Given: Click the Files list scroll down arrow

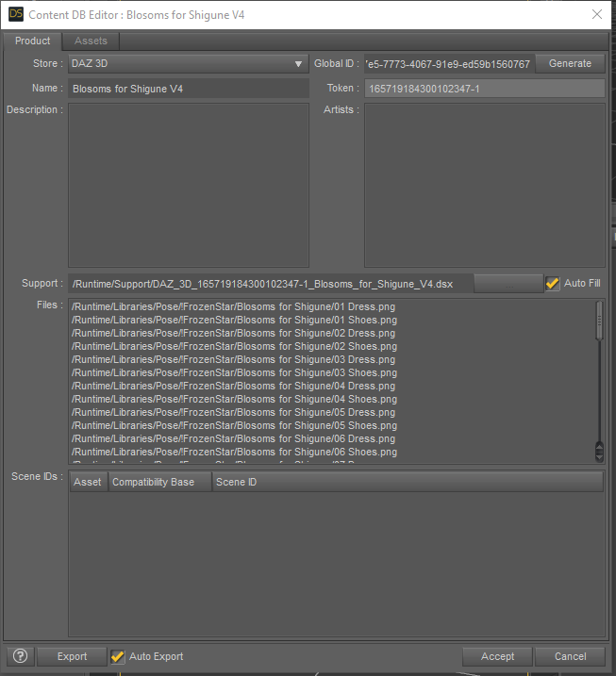Looking at the screenshot, I should point(599,457).
